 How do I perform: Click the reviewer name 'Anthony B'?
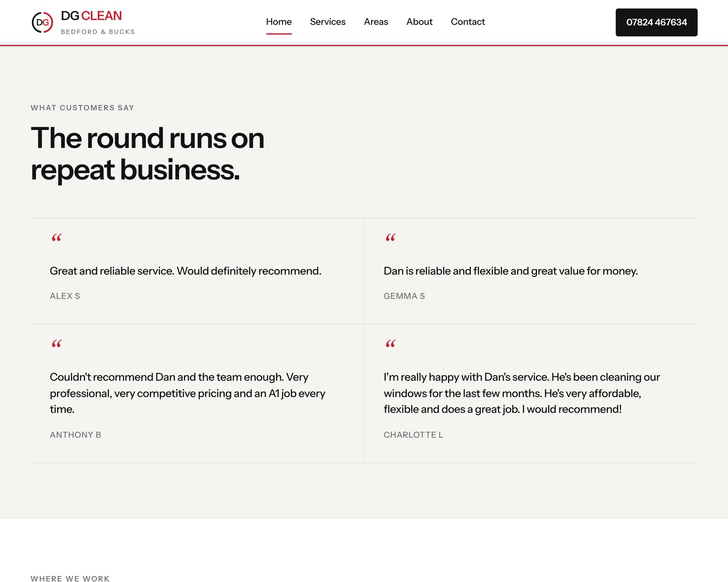(76, 435)
